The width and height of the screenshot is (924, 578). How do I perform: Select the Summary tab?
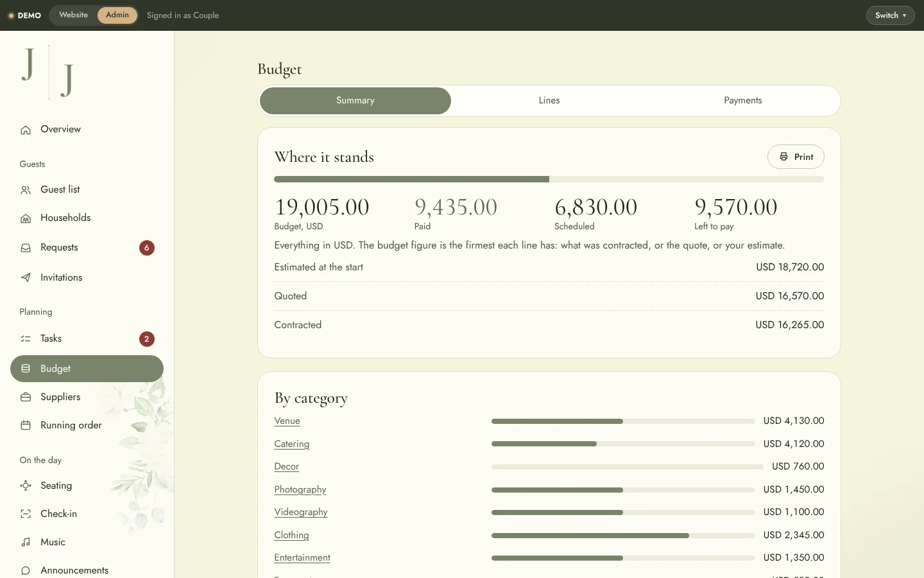click(x=355, y=101)
